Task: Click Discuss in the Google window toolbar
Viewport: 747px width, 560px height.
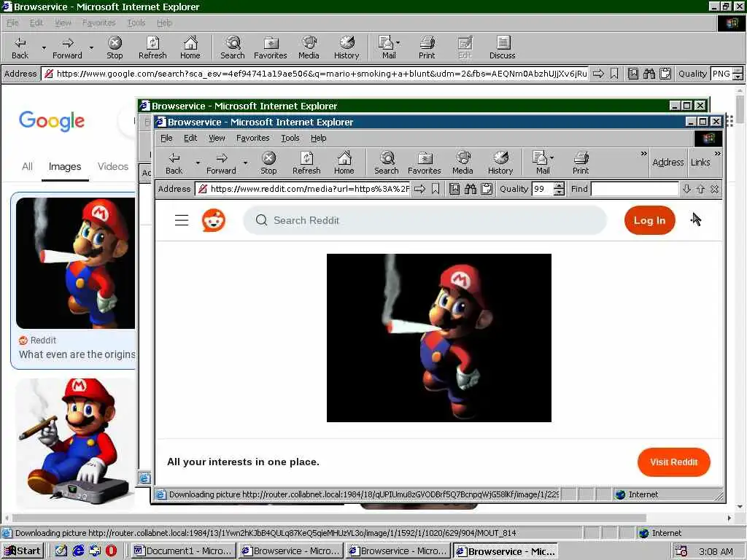Action: click(502, 48)
